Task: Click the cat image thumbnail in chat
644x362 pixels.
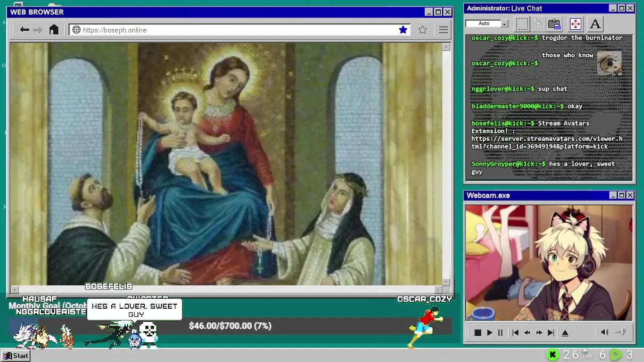Action: point(609,63)
